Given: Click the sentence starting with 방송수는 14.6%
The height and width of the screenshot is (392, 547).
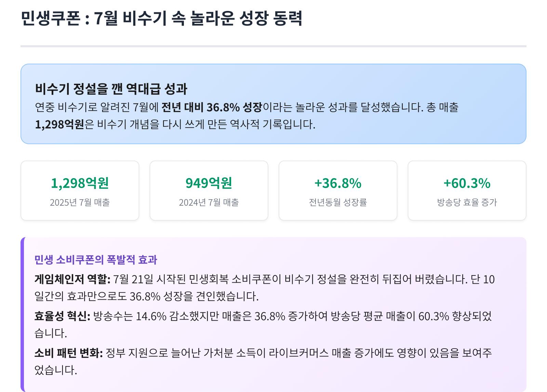Looking at the screenshot, I should (263, 324).
